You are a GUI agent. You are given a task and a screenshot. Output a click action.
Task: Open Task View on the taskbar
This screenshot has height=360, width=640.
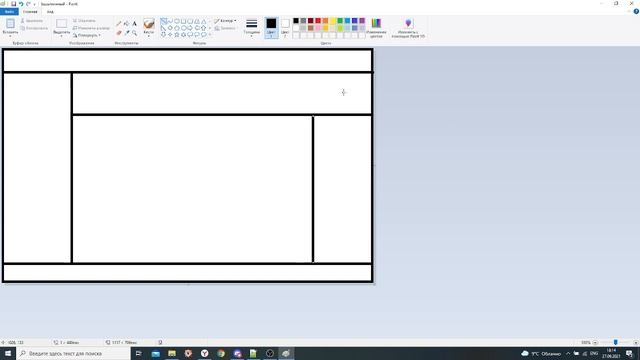click(x=139, y=353)
